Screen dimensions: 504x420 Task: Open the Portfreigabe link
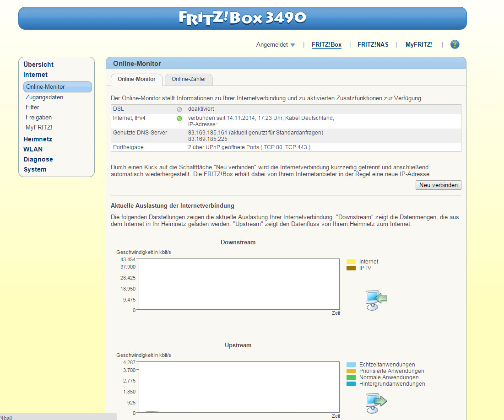coord(128,147)
